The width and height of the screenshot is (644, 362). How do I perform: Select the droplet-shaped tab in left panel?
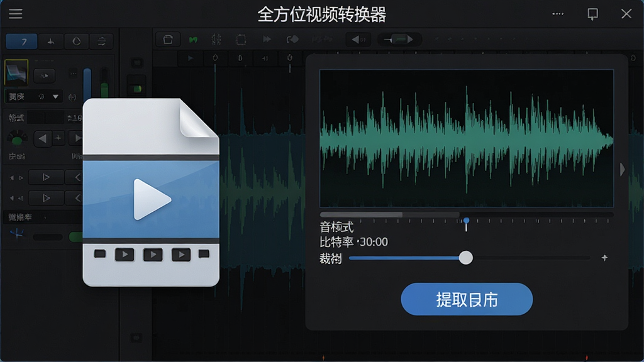[x=76, y=41]
